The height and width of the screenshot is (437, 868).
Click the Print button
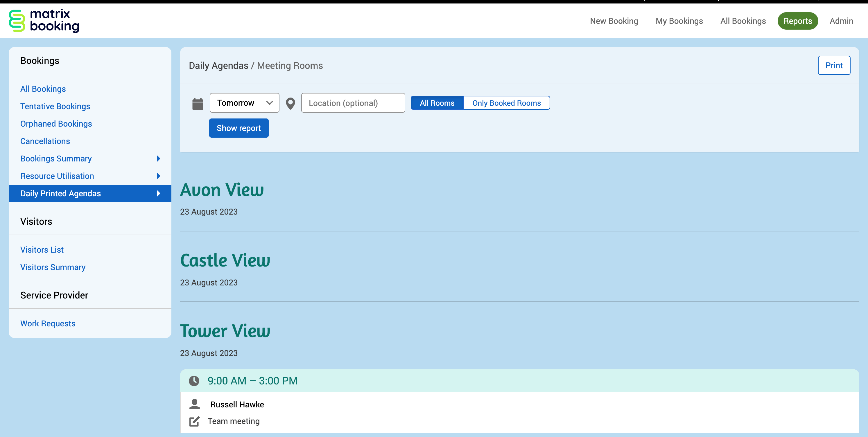(834, 65)
